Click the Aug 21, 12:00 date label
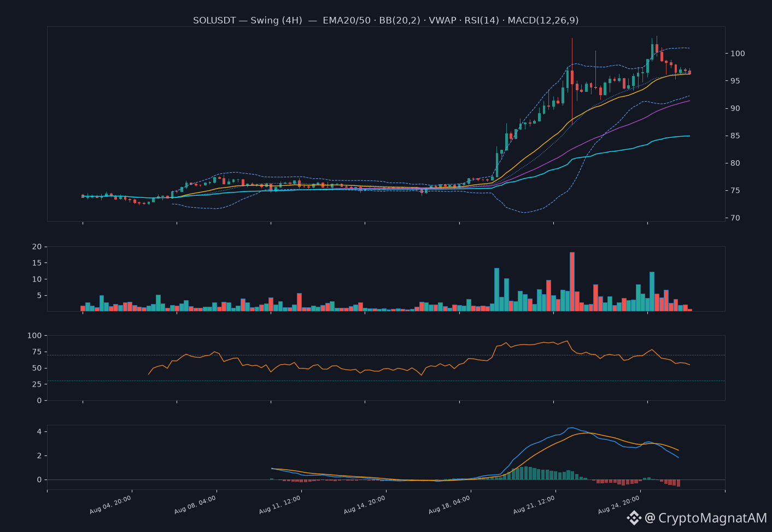 [534, 505]
